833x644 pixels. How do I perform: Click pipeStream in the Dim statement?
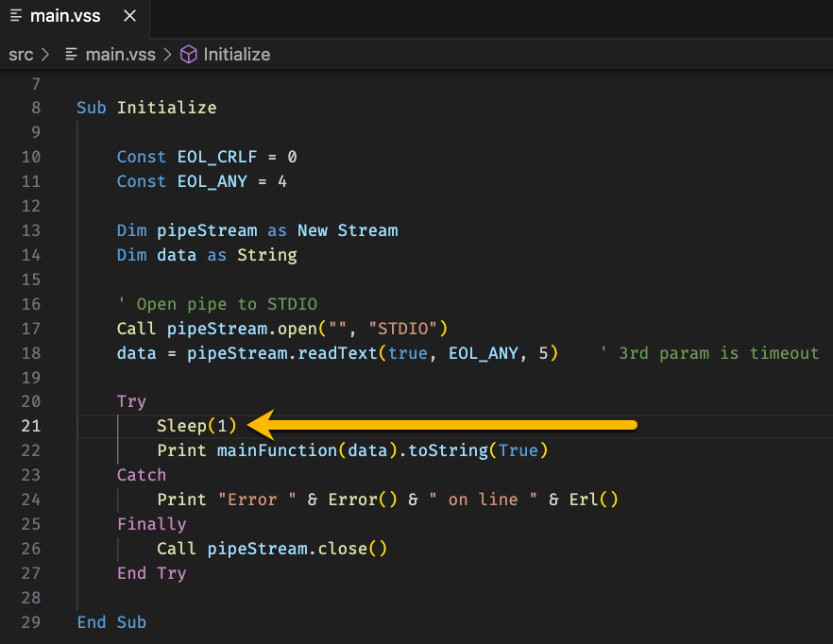coord(207,230)
